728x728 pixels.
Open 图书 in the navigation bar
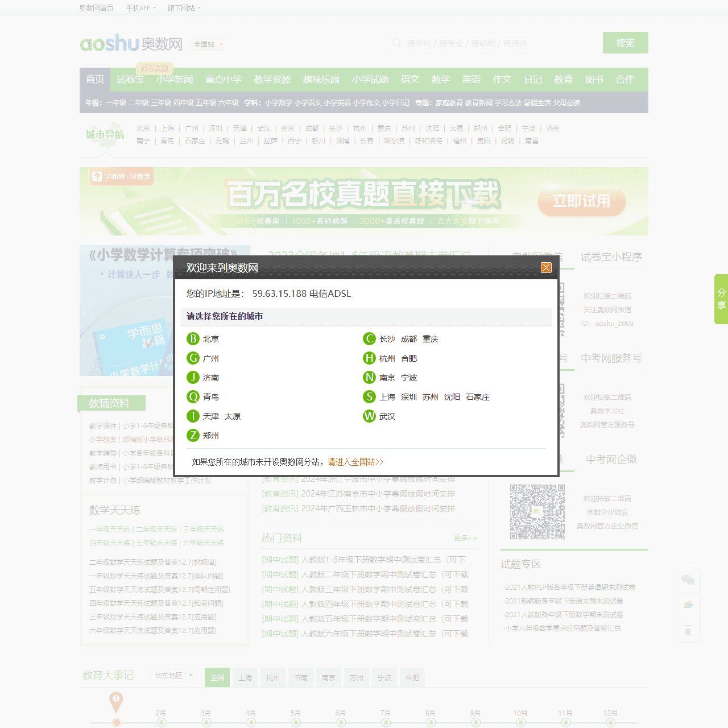coord(594,80)
